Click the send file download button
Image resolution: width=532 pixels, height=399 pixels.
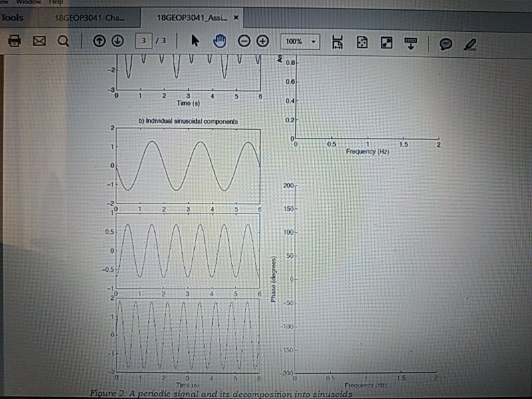click(x=411, y=41)
